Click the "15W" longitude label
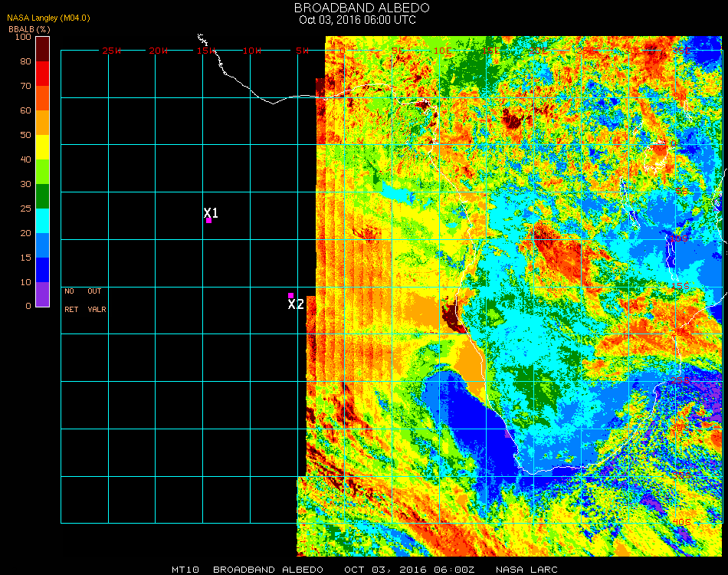Image resolution: width=728 pixels, height=575 pixels. tap(205, 51)
